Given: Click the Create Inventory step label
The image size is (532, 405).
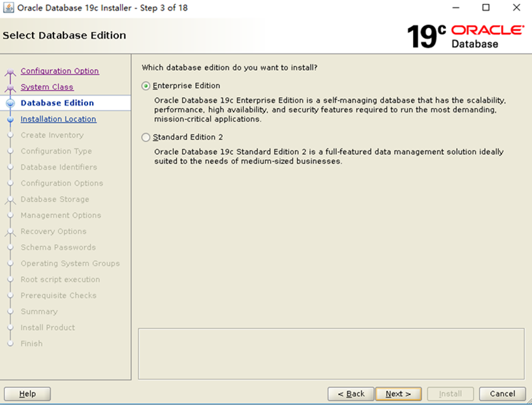Looking at the screenshot, I should (52, 135).
